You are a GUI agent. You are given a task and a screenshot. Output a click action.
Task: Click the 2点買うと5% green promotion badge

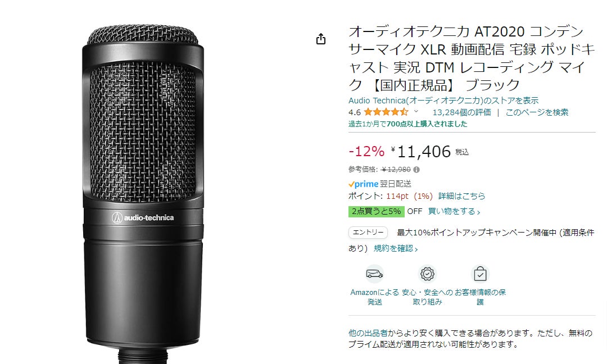pos(376,212)
